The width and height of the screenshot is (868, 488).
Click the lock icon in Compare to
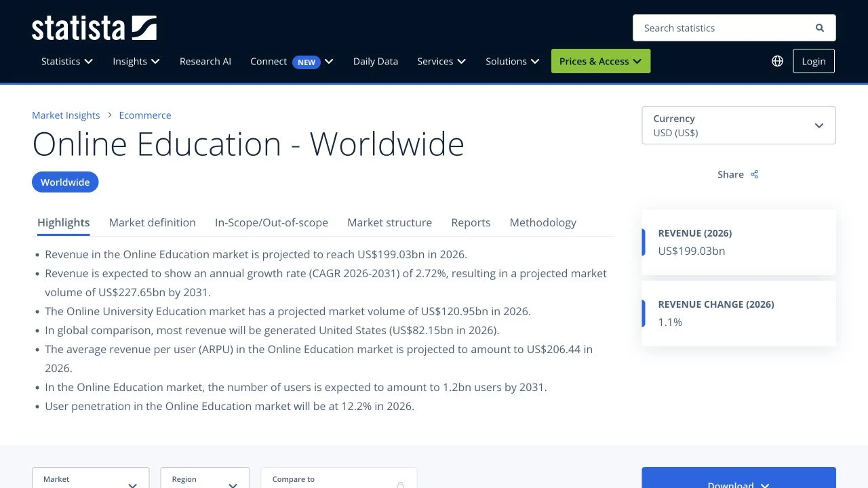(400, 485)
